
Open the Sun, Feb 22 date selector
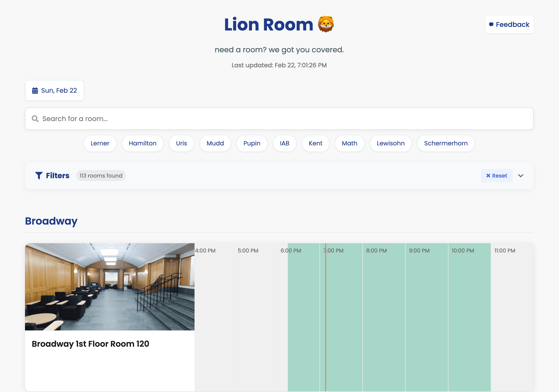point(54,90)
